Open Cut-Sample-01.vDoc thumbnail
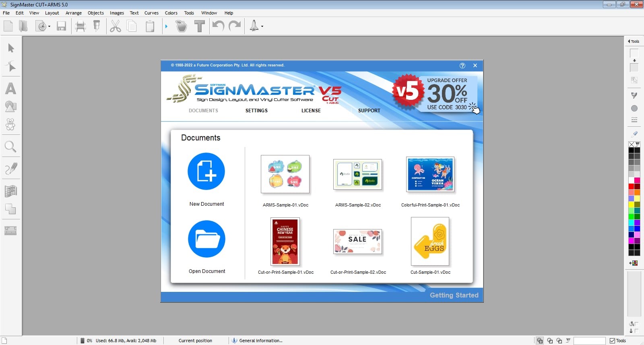Screen dimensions: 644x345 430,242
